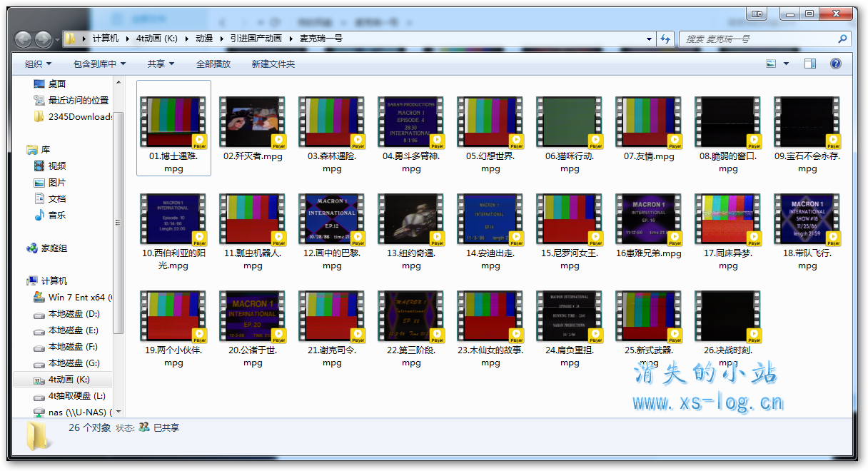Image resolution: width=868 pixels, height=471 pixels.
Task: Open the 组织 dropdown menu
Action: [39, 64]
